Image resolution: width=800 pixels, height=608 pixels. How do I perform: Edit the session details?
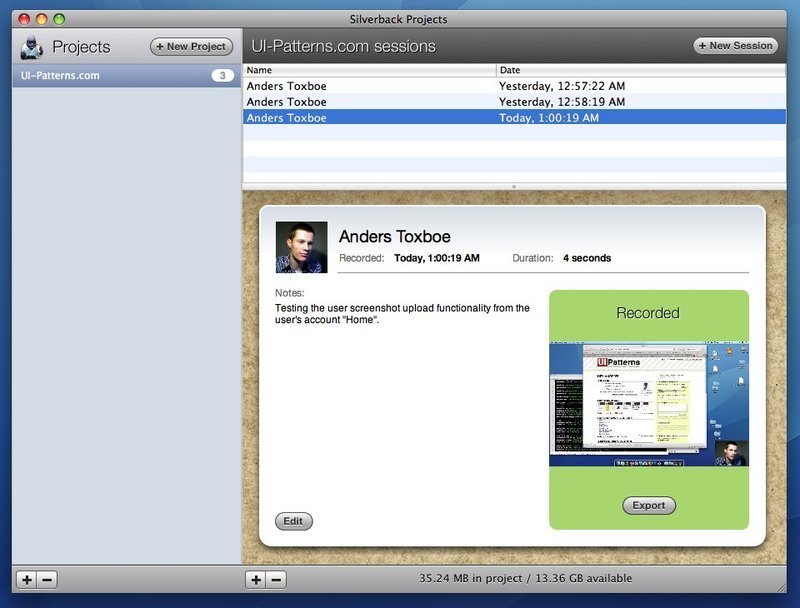(293, 521)
